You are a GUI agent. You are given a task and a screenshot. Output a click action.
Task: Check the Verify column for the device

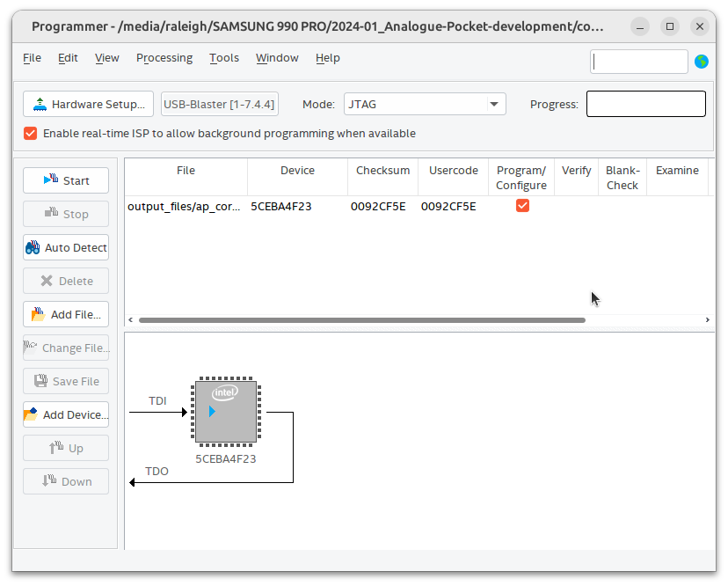pyautogui.click(x=576, y=205)
